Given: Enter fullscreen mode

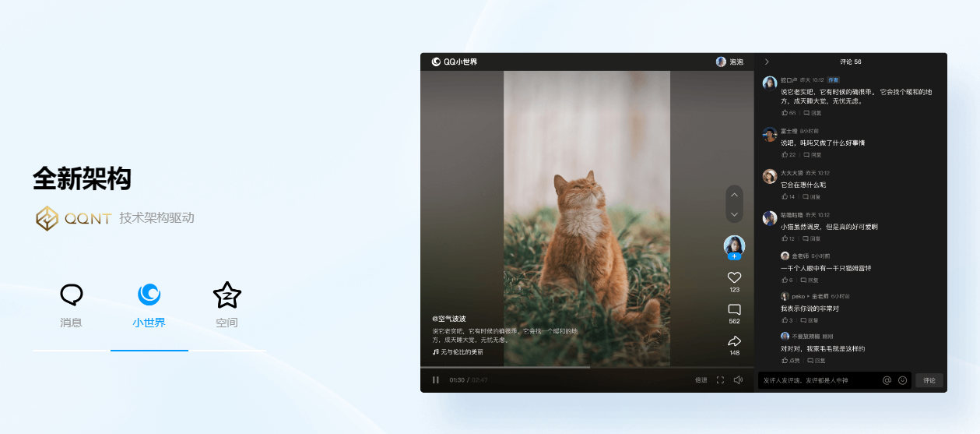Looking at the screenshot, I should coord(720,380).
